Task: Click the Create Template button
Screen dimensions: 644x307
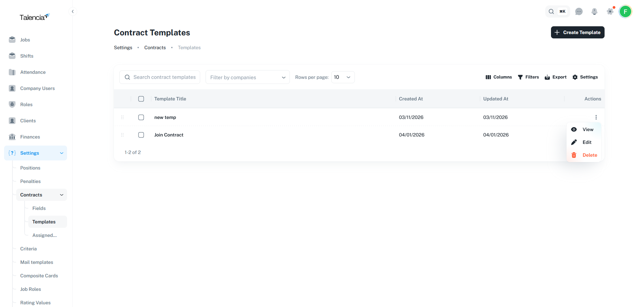Action: 577,32
